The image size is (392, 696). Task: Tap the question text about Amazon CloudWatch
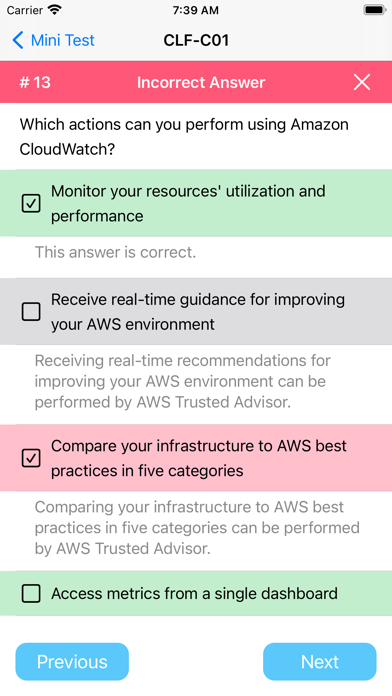pos(184,137)
